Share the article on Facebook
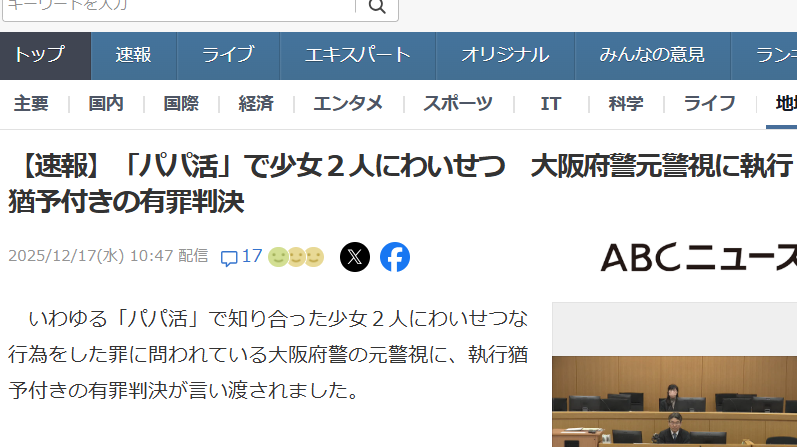 pos(395,257)
